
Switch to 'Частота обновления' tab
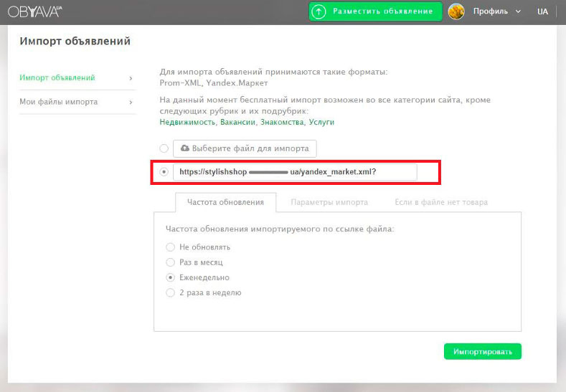(x=225, y=202)
